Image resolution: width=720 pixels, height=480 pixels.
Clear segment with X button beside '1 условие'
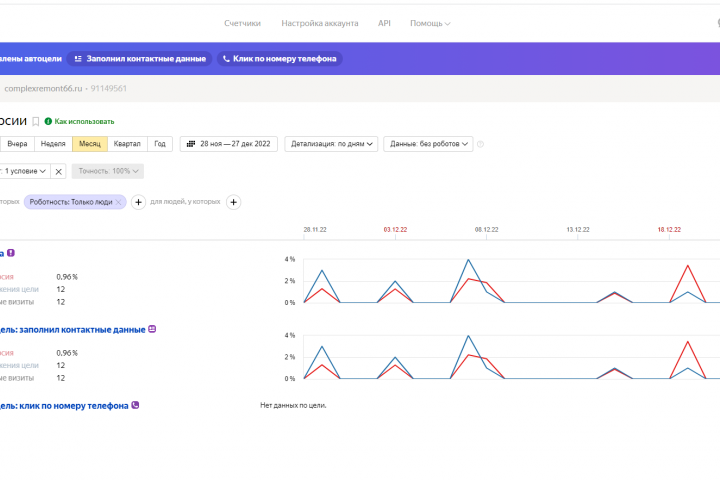[58, 171]
